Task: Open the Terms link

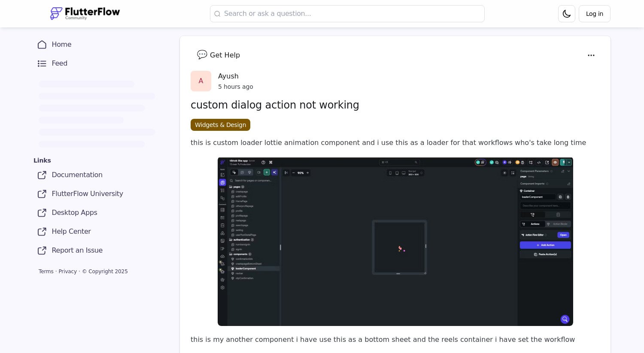Action: pyautogui.click(x=46, y=272)
